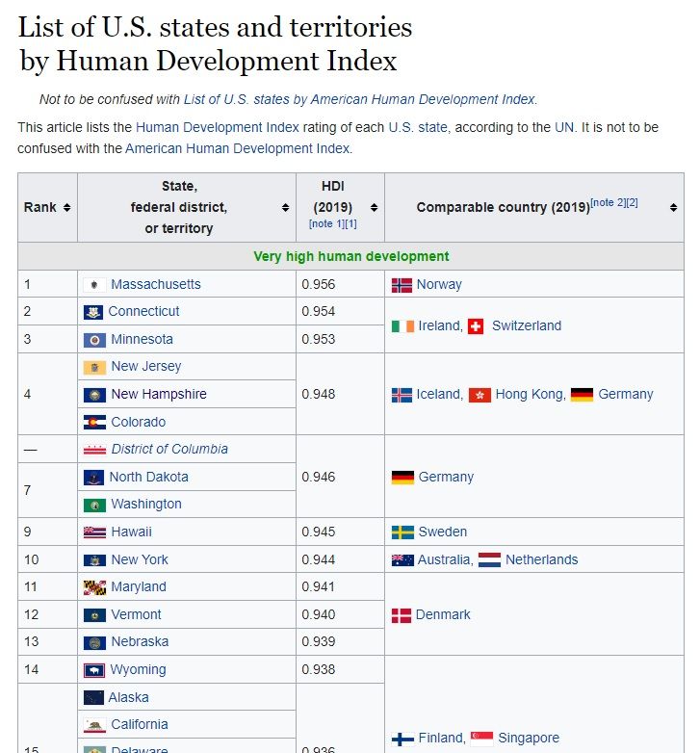Open the New Hampshire article link
Screen dimensions: 700x753
[x=159, y=394]
